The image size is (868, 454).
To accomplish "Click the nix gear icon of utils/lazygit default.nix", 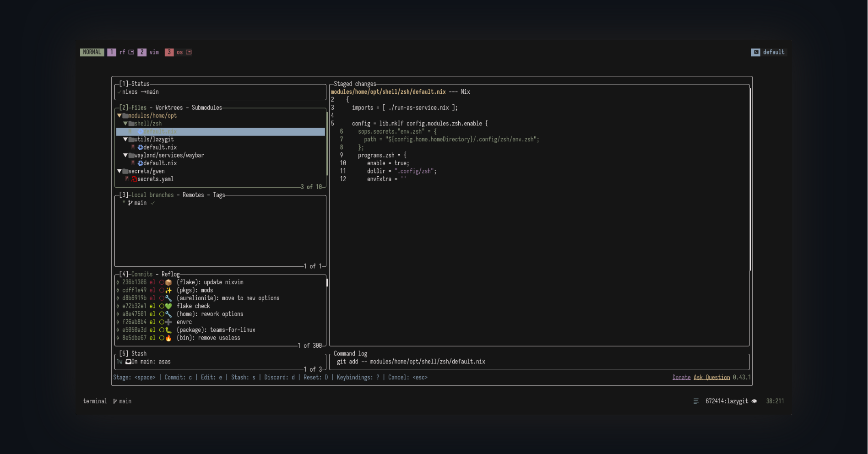I will click(x=140, y=147).
